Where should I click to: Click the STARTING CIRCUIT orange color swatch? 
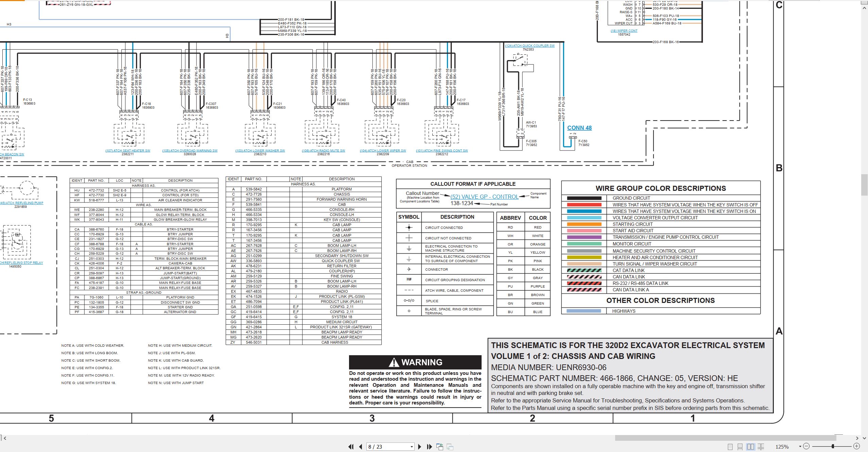pyautogui.click(x=584, y=224)
